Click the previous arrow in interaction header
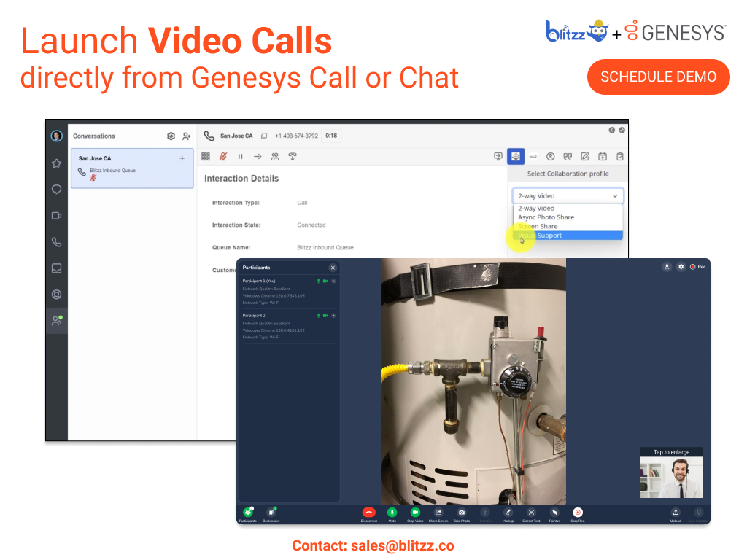This screenshot has height=560, width=747. pos(612,131)
